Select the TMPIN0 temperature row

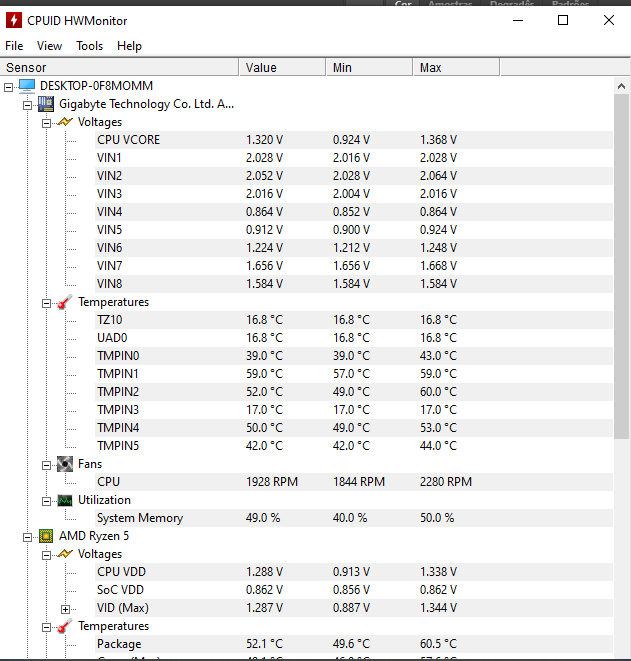tap(354, 356)
